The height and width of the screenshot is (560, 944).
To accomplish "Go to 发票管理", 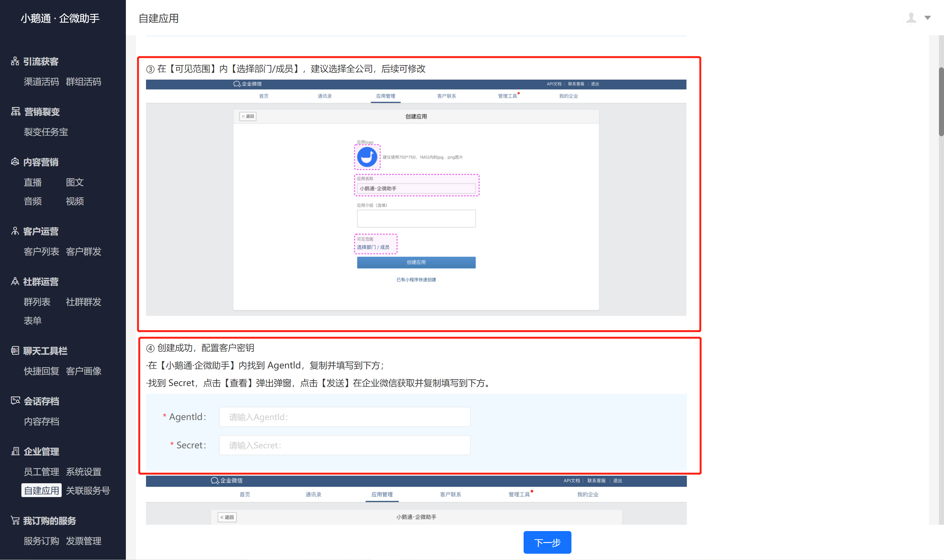I will pyautogui.click(x=83, y=541).
